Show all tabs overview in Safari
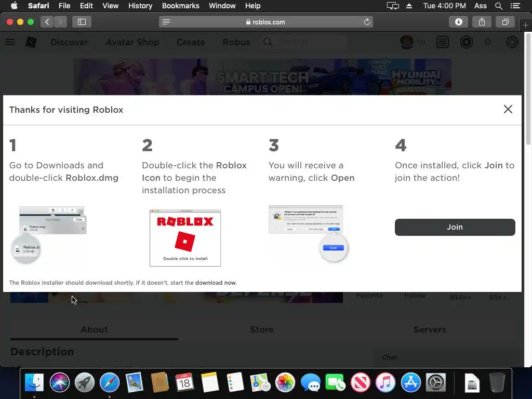532x399 pixels. click(505, 22)
